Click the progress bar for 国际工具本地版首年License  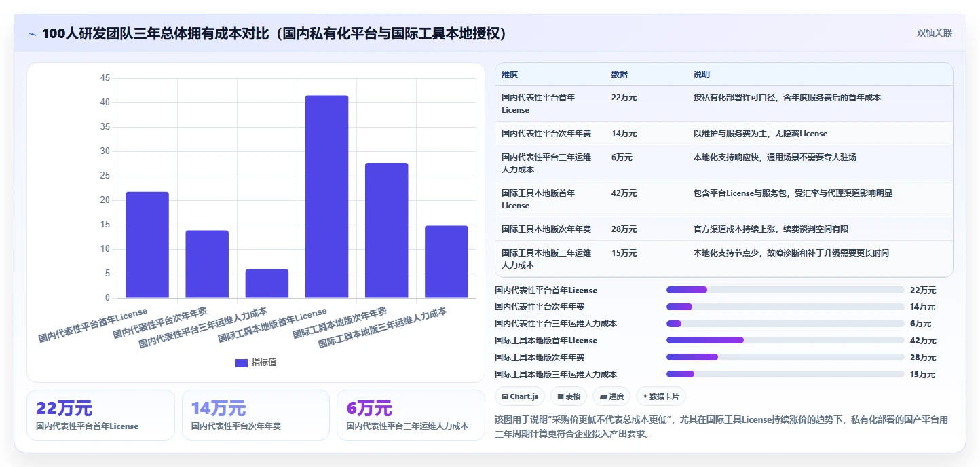click(x=785, y=340)
